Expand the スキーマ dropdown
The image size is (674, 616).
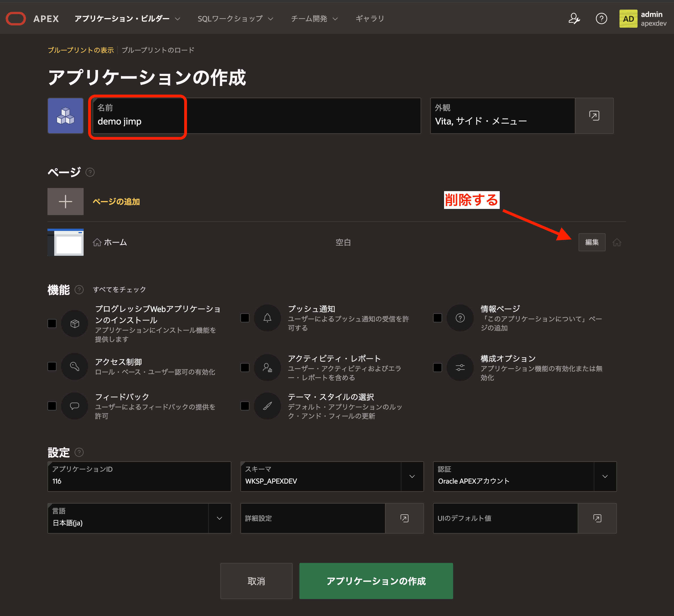pyautogui.click(x=412, y=476)
